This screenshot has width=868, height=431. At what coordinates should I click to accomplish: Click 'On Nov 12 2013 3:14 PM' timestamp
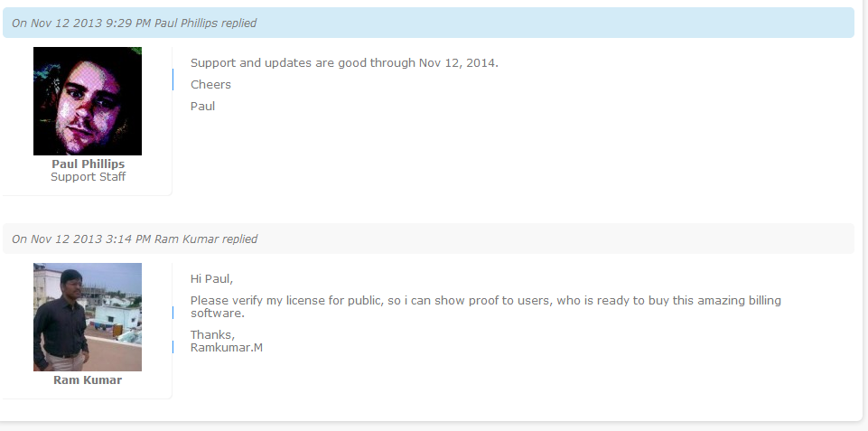[81, 239]
